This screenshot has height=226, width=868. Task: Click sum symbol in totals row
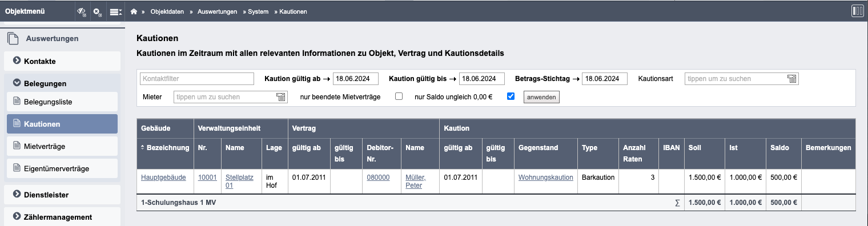coord(677,203)
